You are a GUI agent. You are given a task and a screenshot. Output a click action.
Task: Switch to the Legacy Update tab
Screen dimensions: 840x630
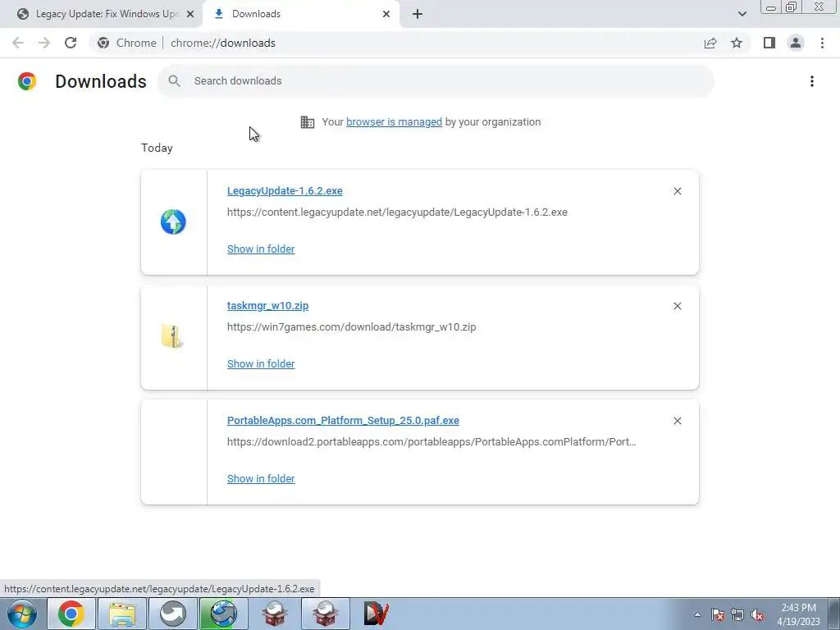pyautogui.click(x=101, y=14)
